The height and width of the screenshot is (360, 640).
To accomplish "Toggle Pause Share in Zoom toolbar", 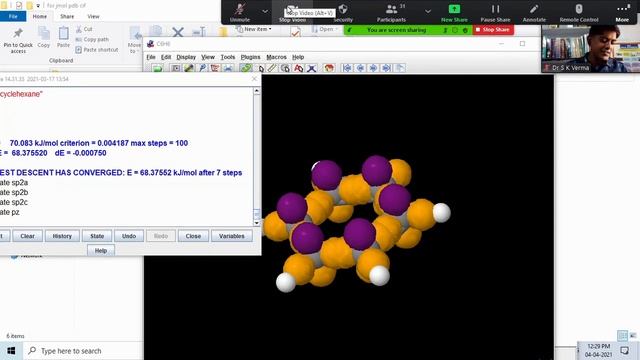I will (495, 13).
